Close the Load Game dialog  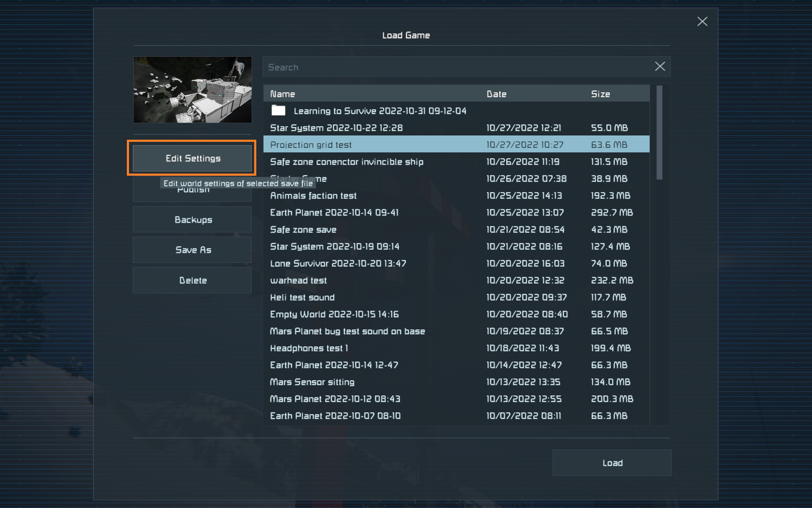[x=702, y=22]
